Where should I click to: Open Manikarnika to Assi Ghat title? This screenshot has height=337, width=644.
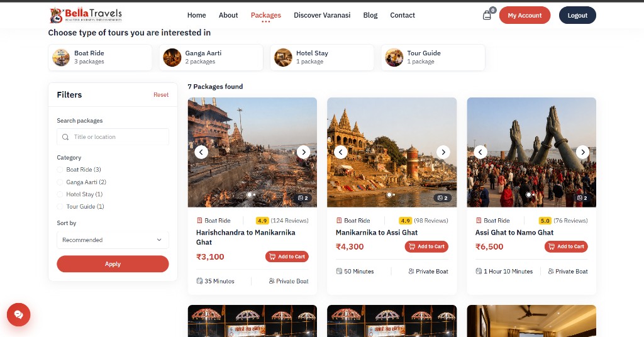pos(377,233)
